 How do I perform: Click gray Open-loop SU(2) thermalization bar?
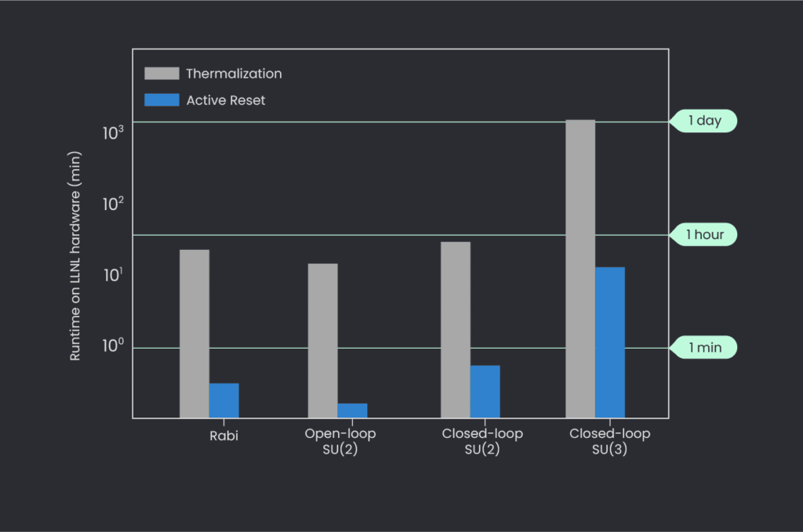(322, 340)
